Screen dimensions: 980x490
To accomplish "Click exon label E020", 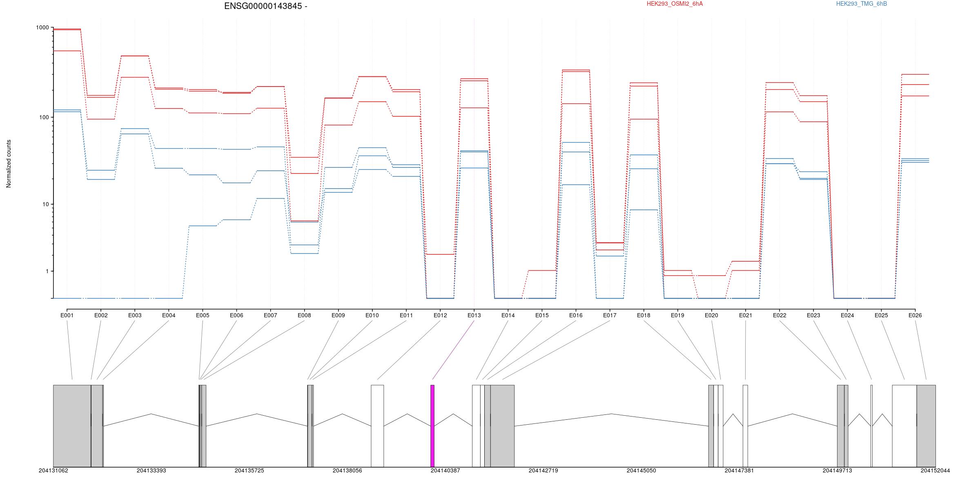I will pyautogui.click(x=711, y=315).
